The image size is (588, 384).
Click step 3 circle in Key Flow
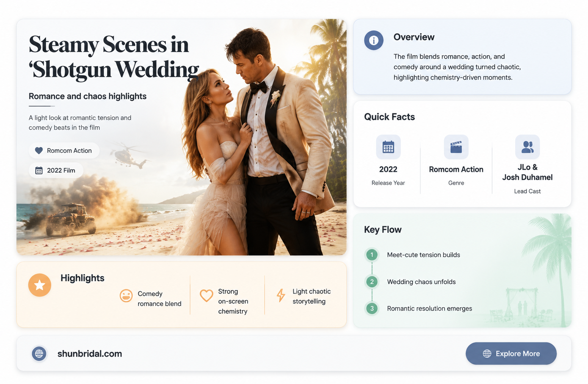[372, 309]
